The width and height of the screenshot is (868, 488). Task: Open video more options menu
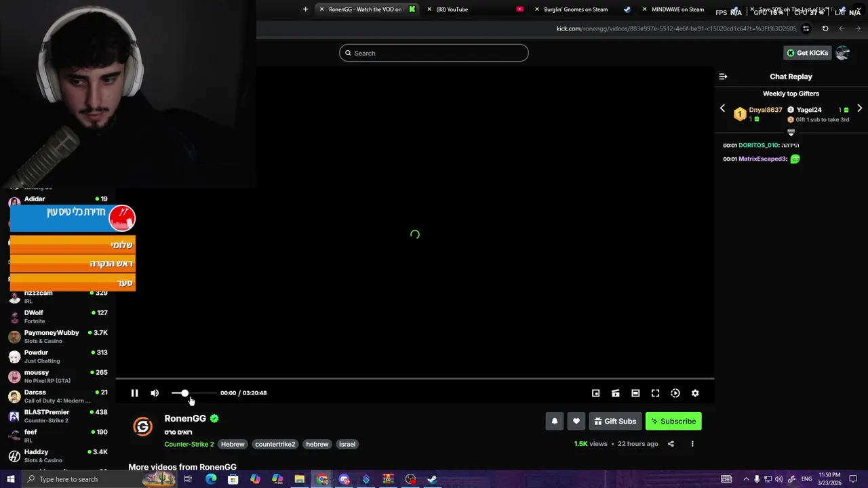(692, 444)
